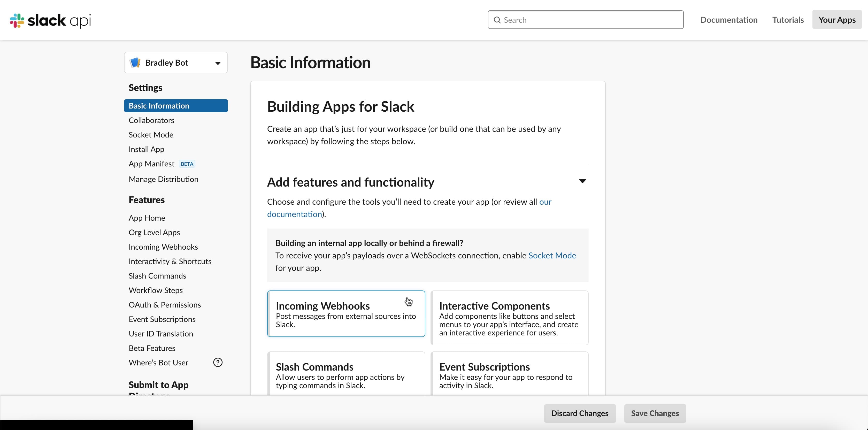Viewport: 868px width, 430px height.
Task: Open Socket Mode settings in sidebar
Action: 151,135
